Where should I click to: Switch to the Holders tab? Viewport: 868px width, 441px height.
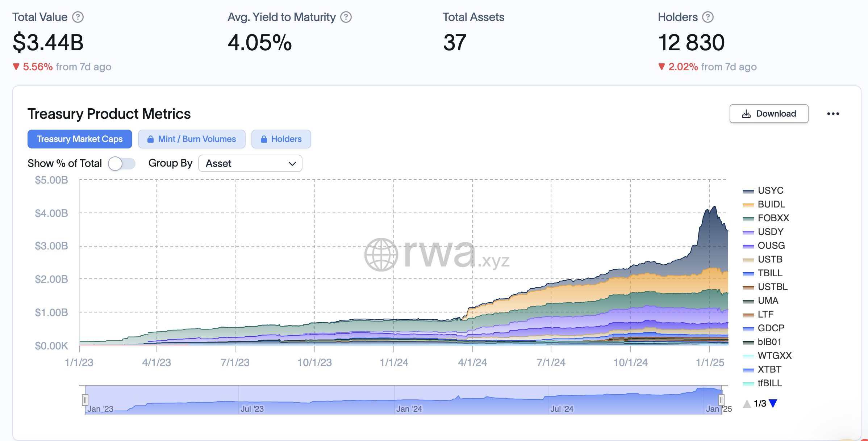[x=281, y=139]
